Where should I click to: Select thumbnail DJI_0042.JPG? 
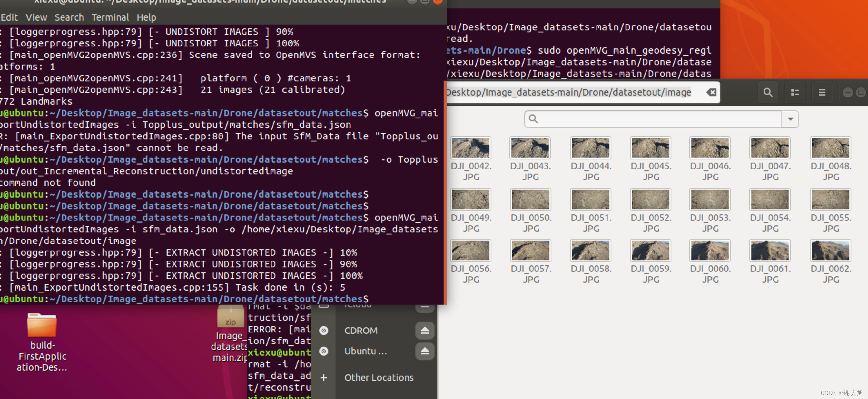pyautogui.click(x=471, y=148)
